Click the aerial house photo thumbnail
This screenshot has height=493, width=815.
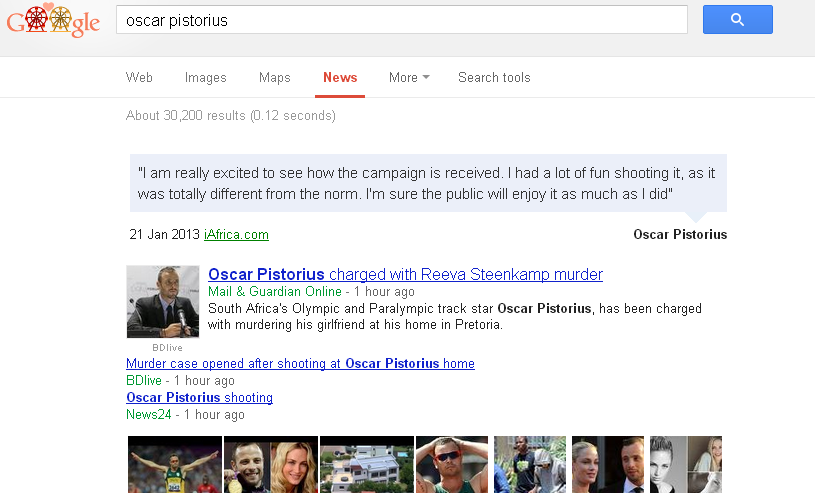click(366, 465)
